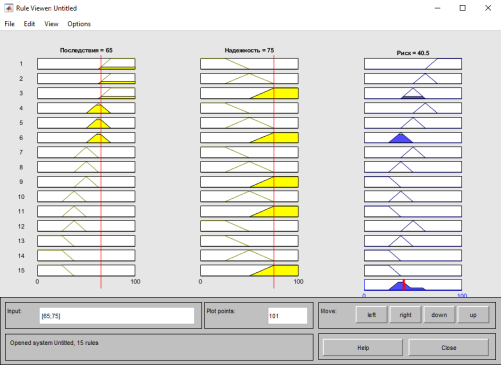Click the Input field containing [65;75]
Image resolution: width=501 pixels, height=365 pixels.
point(117,316)
